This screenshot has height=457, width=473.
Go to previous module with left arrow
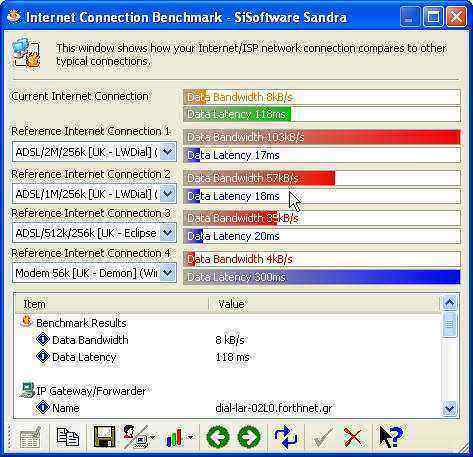pyautogui.click(x=218, y=437)
